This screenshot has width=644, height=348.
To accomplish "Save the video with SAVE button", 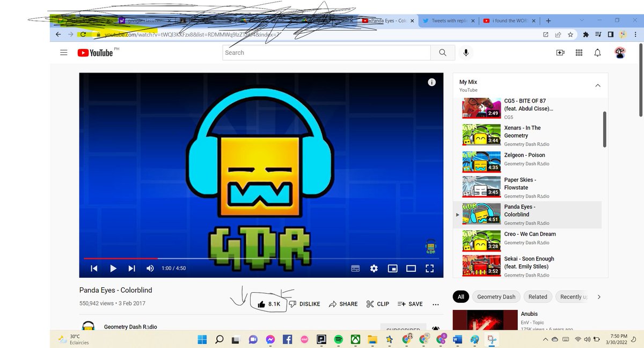I will coord(410,304).
